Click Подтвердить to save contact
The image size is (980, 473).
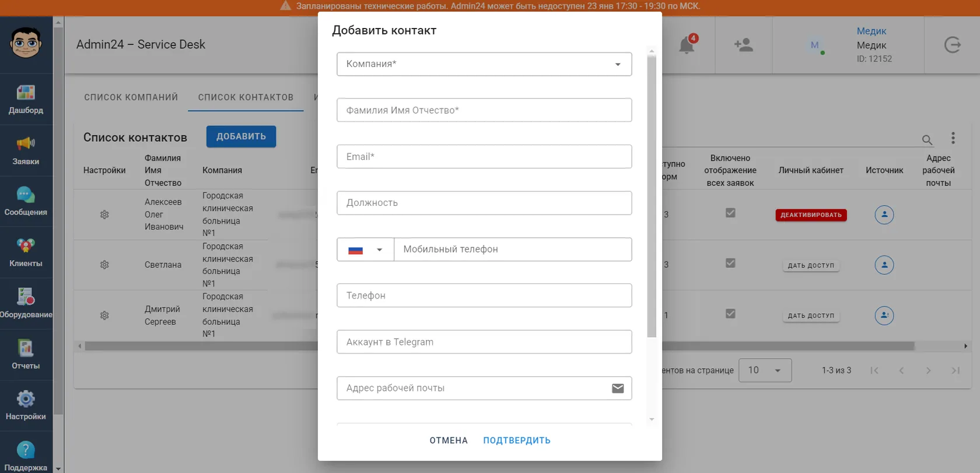[x=517, y=440]
